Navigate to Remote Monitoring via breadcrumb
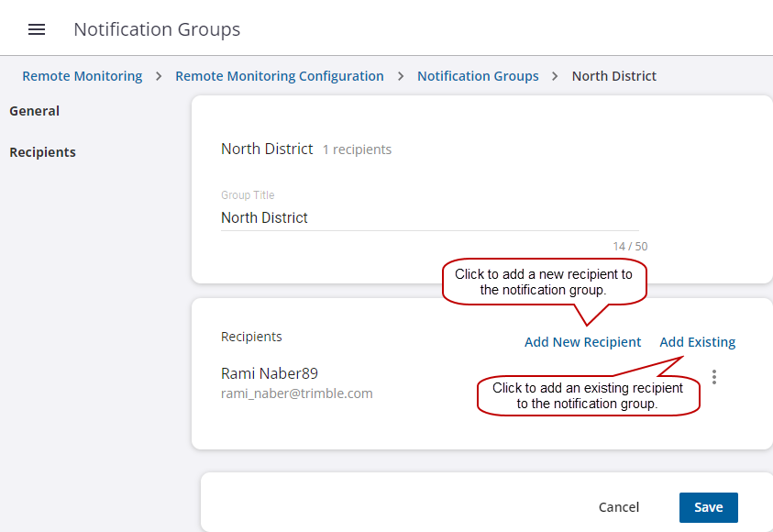The width and height of the screenshot is (773, 532). [x=82, y=76]
